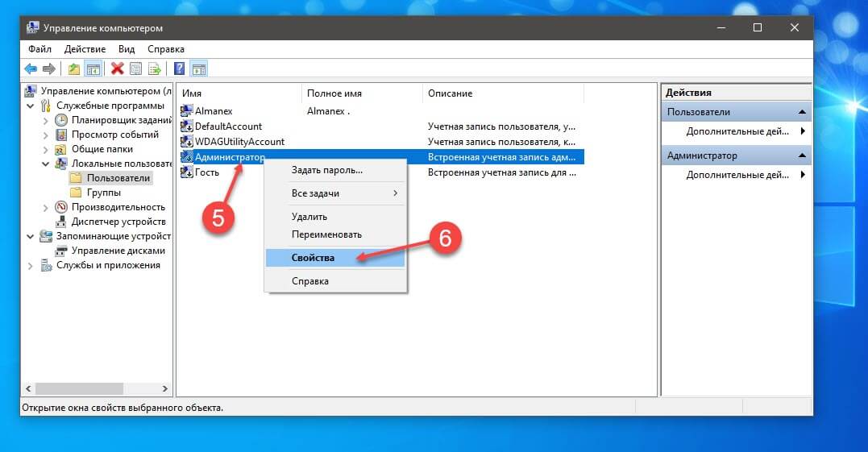Toggle the Show/Hide Console Tree icon

point(93,69)
